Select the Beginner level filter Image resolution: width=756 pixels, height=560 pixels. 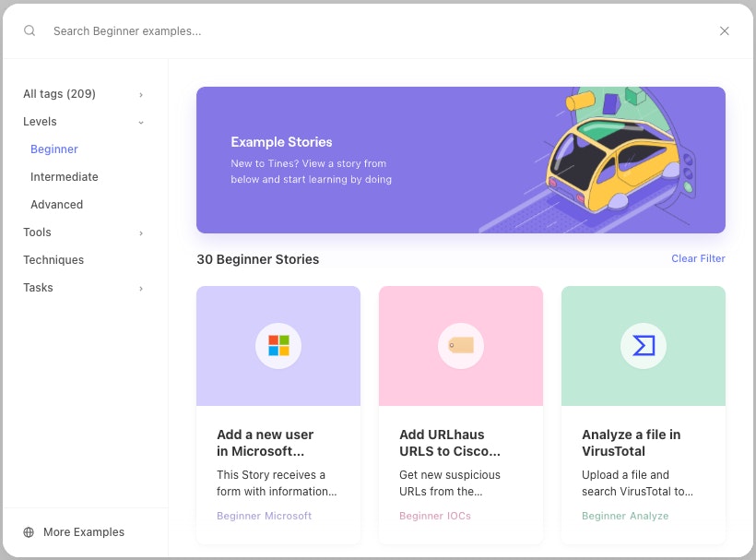[x=54, y=149]
